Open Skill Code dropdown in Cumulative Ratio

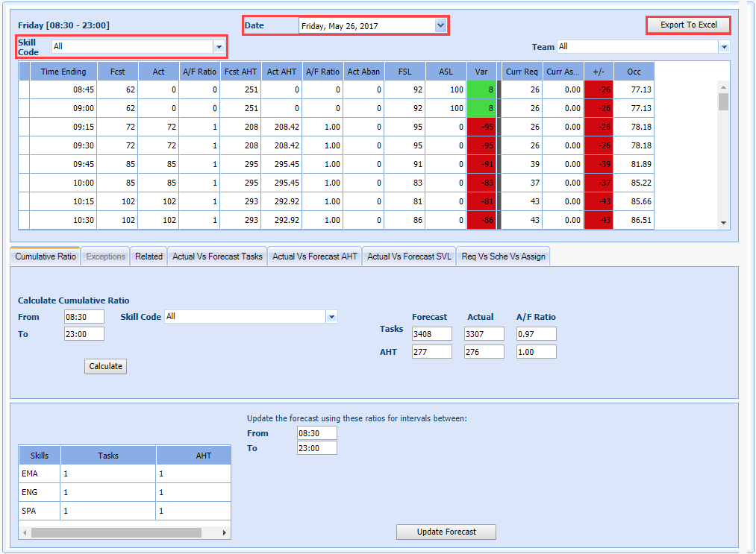pos(331,317)
